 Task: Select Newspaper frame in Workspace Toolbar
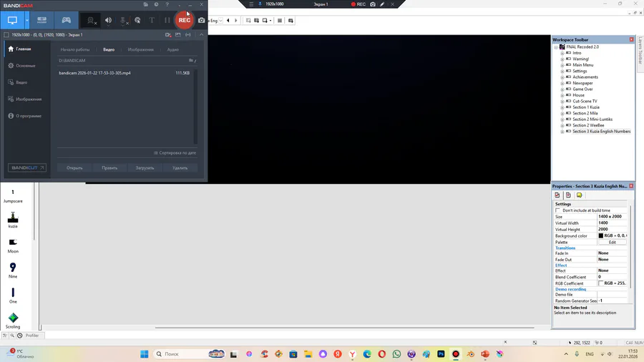[x=582, y=83]
